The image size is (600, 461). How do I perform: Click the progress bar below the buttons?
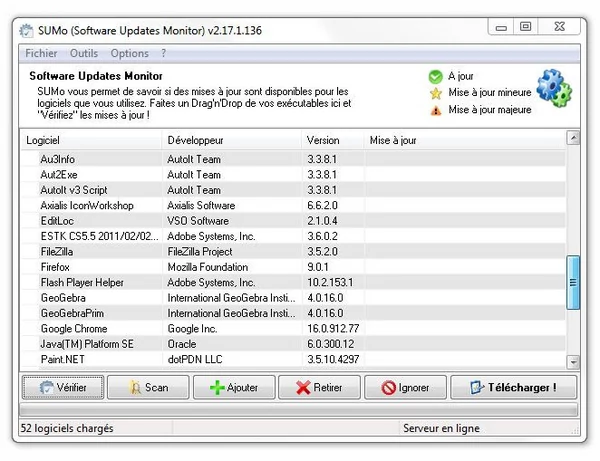click(x=298, y=411)
